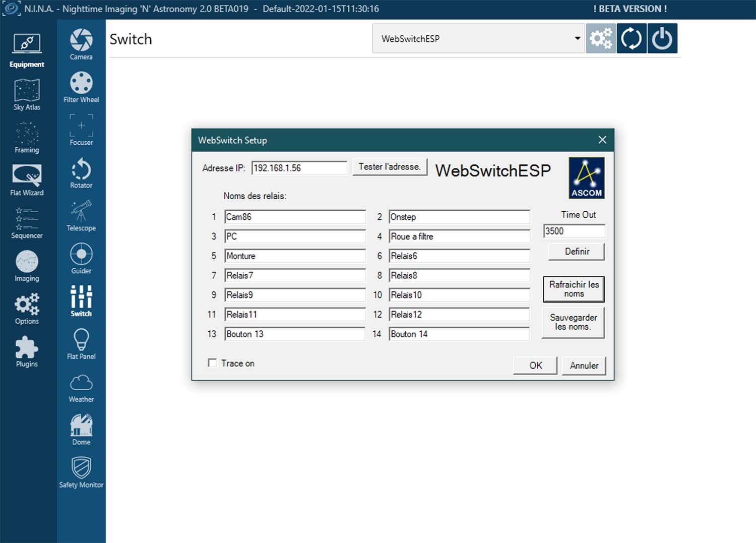Viewport: 756px width, 543px height.
Task: Click the WebSwitch Setup dialog title
Action: tap(232, 140)
